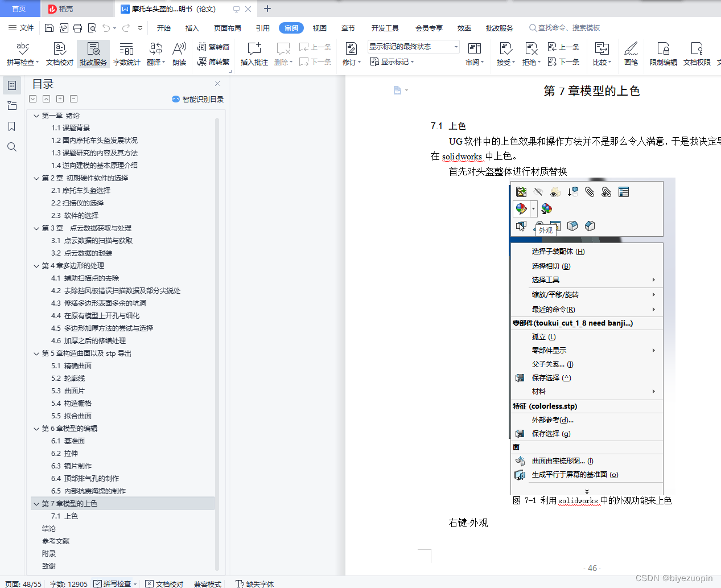Toggle 文档校对 in the status bar
The image size is (721, 588).
point(164,584)
